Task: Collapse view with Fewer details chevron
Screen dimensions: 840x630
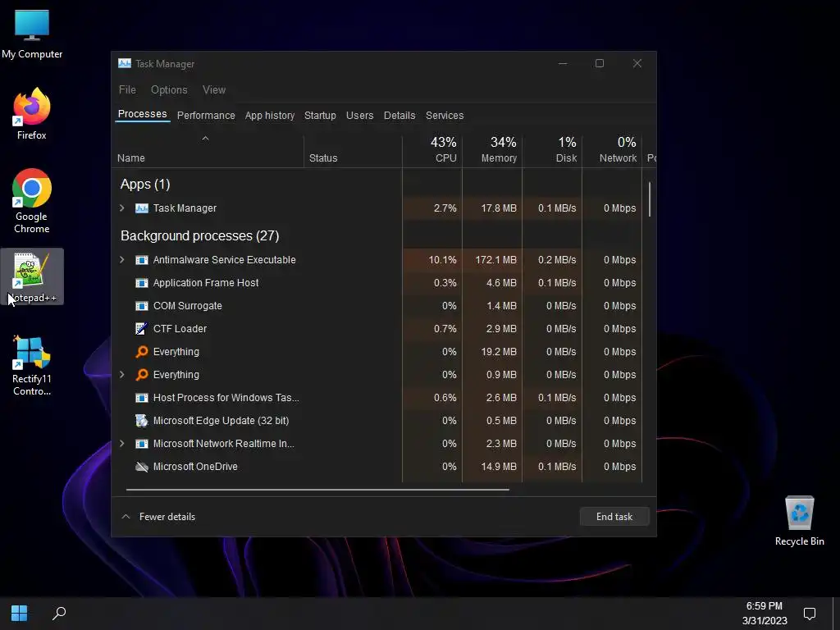Action: tap(126, 517)
